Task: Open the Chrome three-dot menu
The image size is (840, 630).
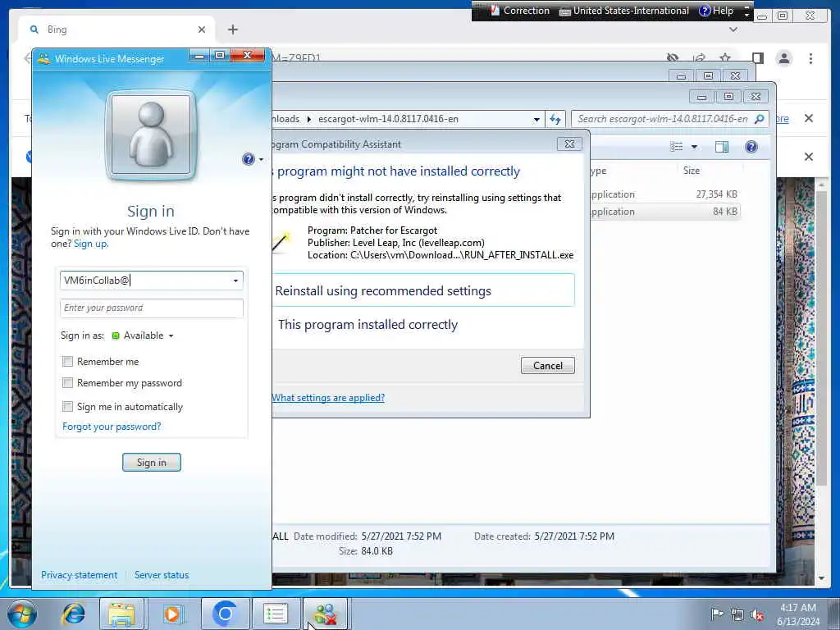Action: pyautogui.click(x=810, y=58)
